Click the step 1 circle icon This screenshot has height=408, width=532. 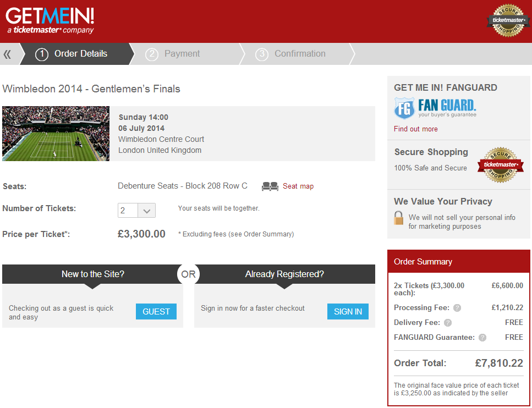(42, 54)
